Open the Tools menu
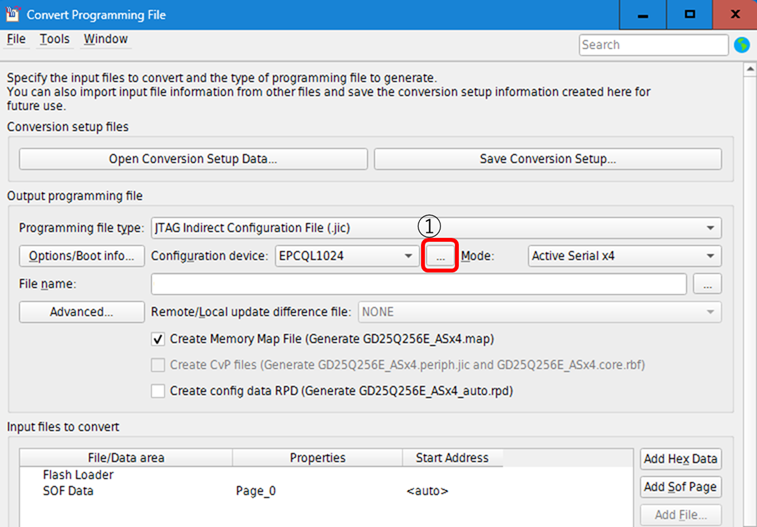757x527 pixels. tap(55, 39)
